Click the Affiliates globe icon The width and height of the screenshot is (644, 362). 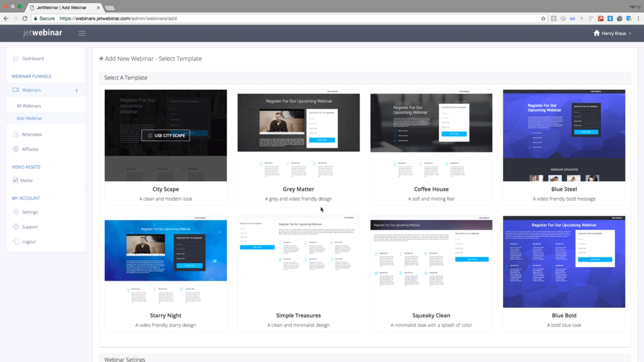16,149
